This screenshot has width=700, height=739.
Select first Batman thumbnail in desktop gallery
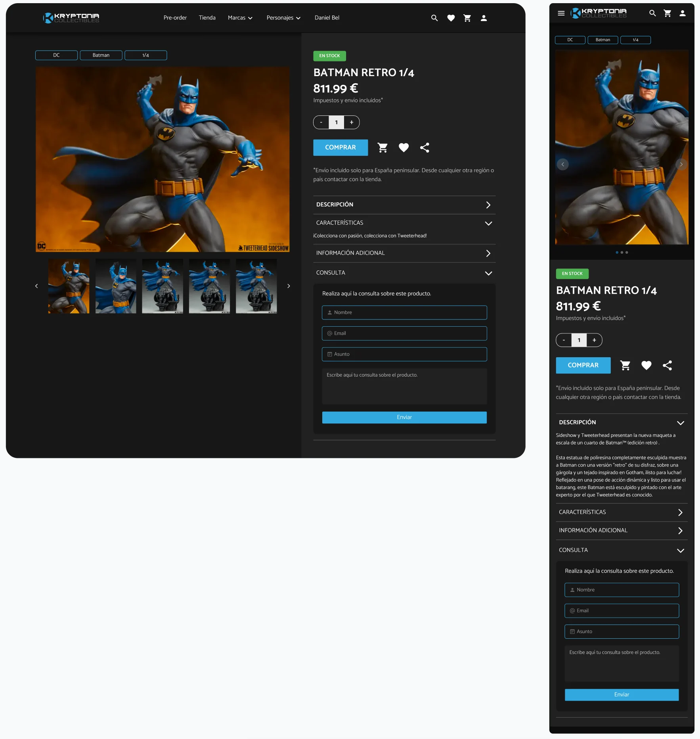(69, 286)
